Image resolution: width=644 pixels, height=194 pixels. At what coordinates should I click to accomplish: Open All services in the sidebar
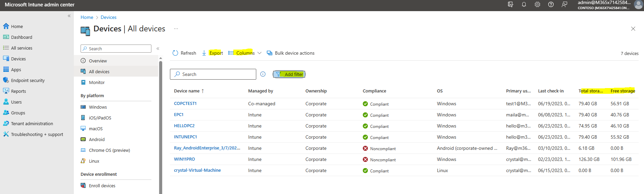tap(22, 48)
